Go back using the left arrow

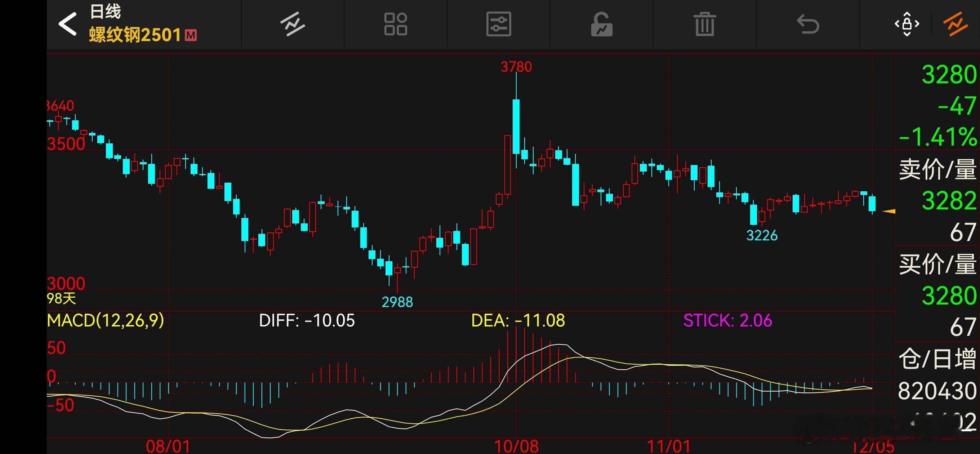(67, 24)
